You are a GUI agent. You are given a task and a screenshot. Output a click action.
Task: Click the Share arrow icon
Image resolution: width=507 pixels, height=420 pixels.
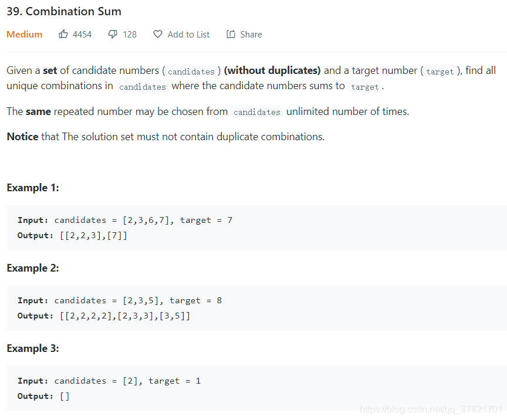[231, 34]
